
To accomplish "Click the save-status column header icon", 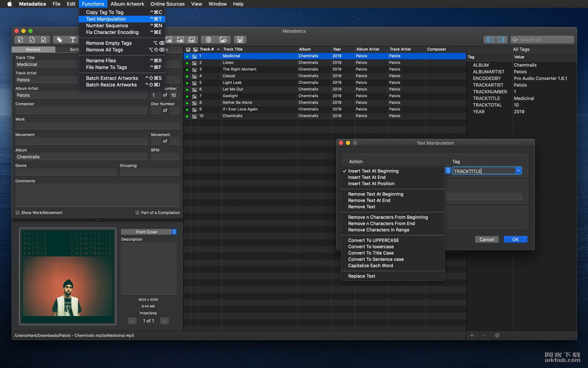I will (x=188, y=49).
